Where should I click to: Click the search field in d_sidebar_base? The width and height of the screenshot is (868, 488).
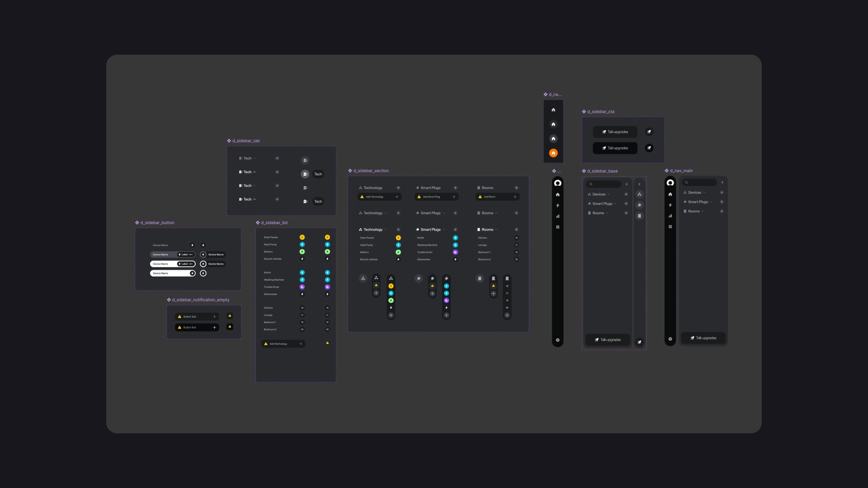(x=604, y=184)
